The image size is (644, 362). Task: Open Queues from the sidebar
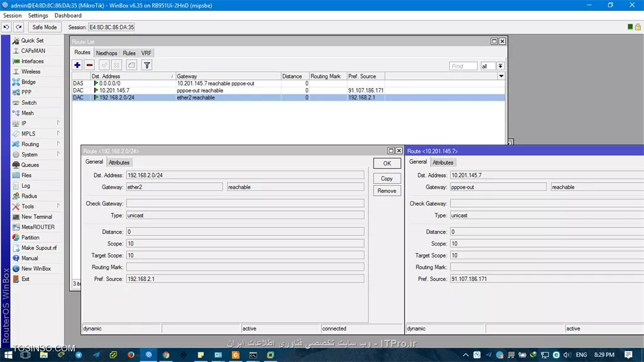point(30,165)
